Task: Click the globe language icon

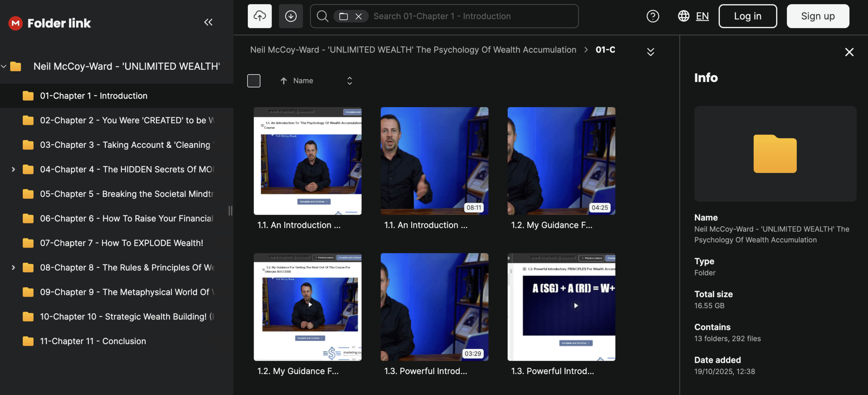Action: click(x=684, y=16)
